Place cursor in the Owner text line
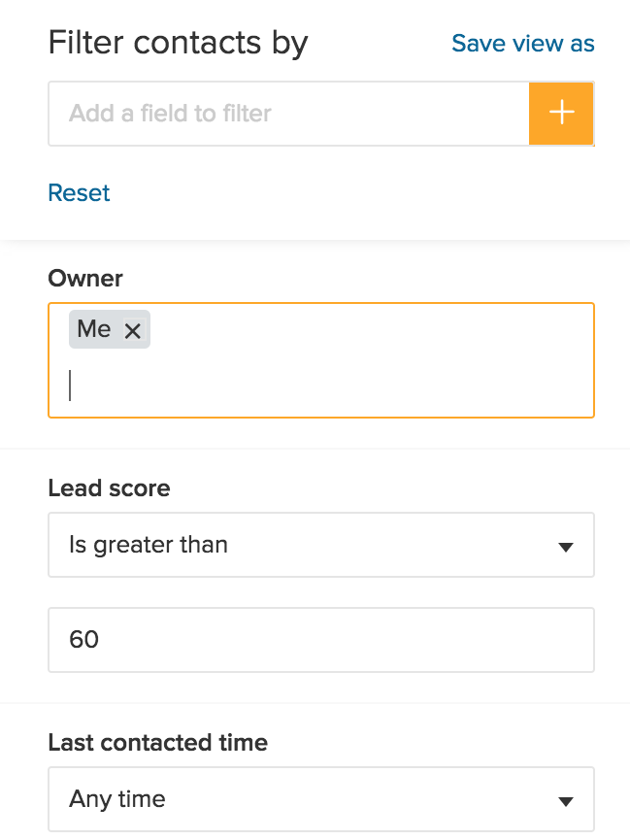 click(321, 386)
